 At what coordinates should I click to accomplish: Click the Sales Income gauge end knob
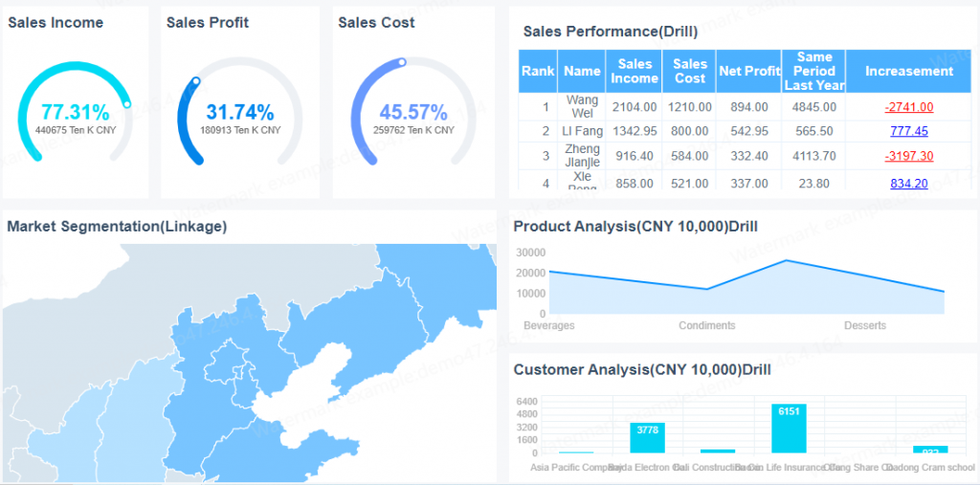127,103
